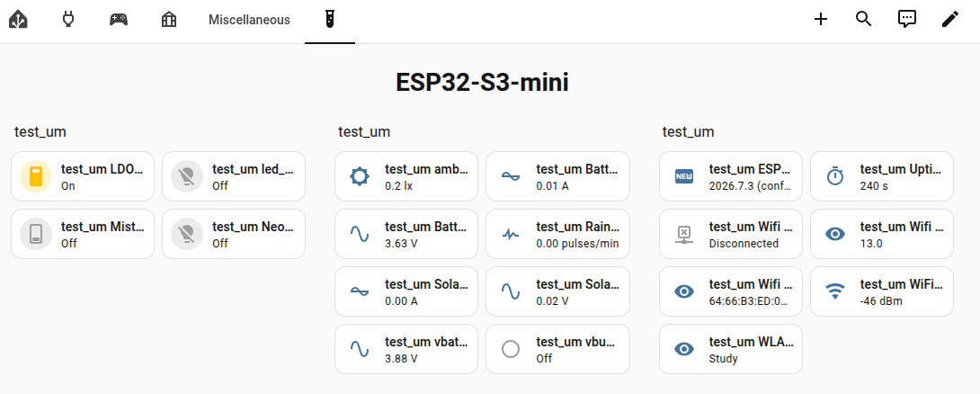This screenshot has width=980, height=394.
Task: Switch to the power plug tab
Action: tap(68, 20)
